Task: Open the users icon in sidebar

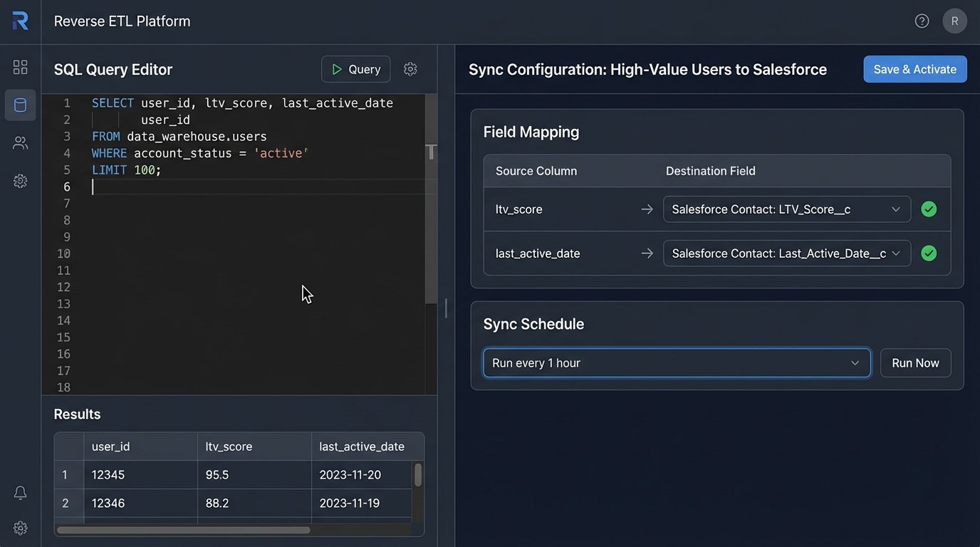Action: coord(20,143)
